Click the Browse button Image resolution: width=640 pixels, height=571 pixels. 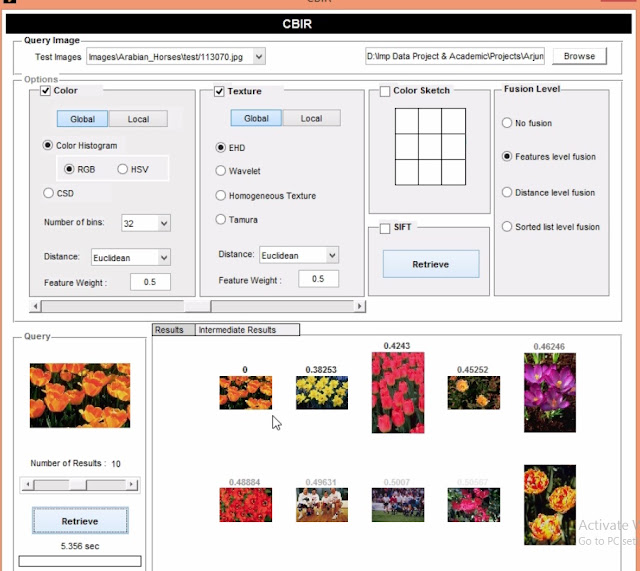579,56
